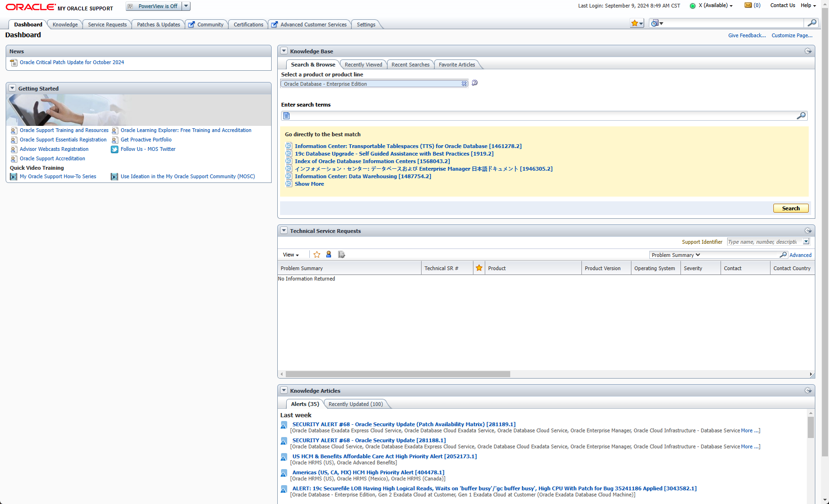The width and height of the screenshot is (829, 504).
Task: Collapse the Knowledge Base panel
Action: pyautogui.click(x=284, y=51)
